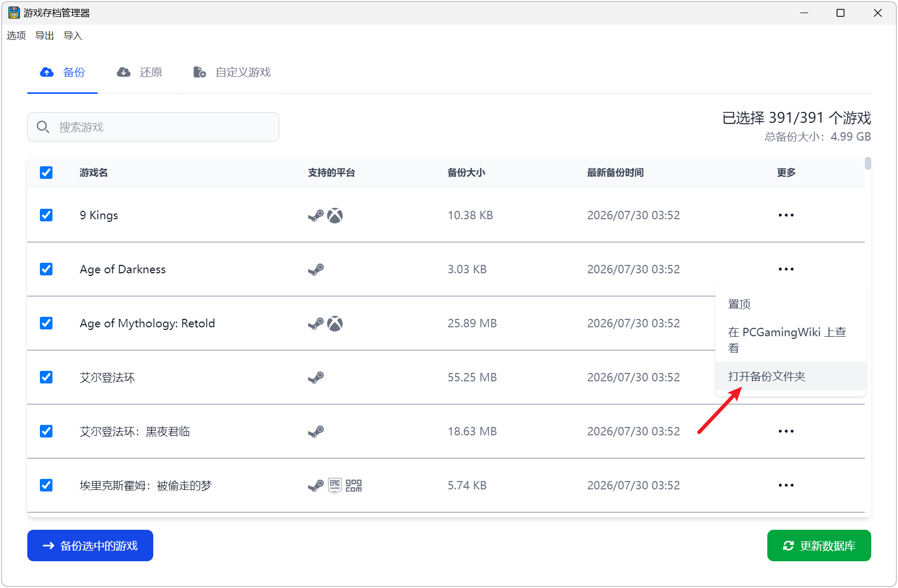Viewport: 898px width, 588px height.
Task: Click the 备份选中的游戏 button
Action: point(90,546)
